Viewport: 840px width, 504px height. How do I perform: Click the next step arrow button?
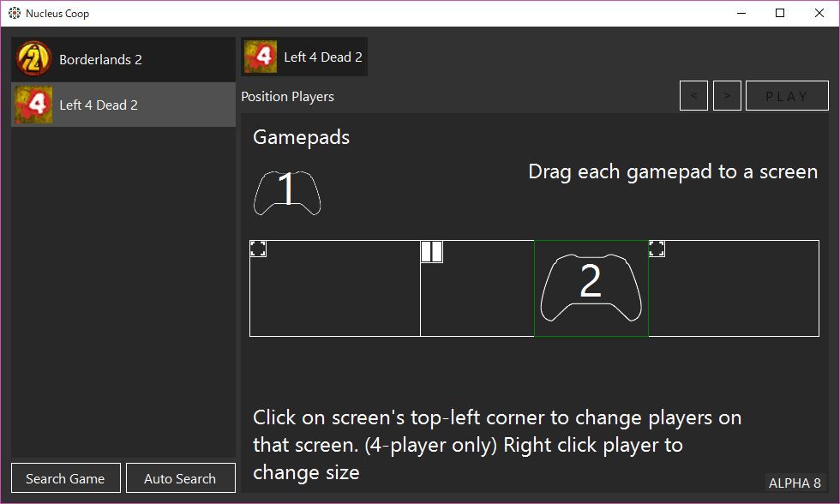[727, 96]
